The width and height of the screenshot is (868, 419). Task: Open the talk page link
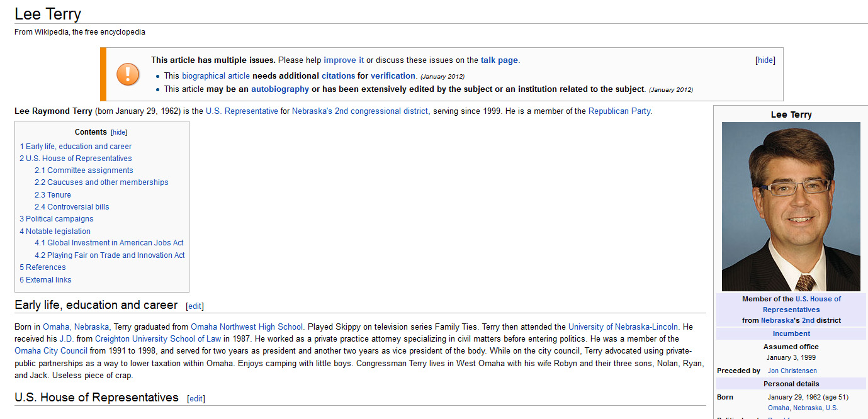click(x=499, y=60)
